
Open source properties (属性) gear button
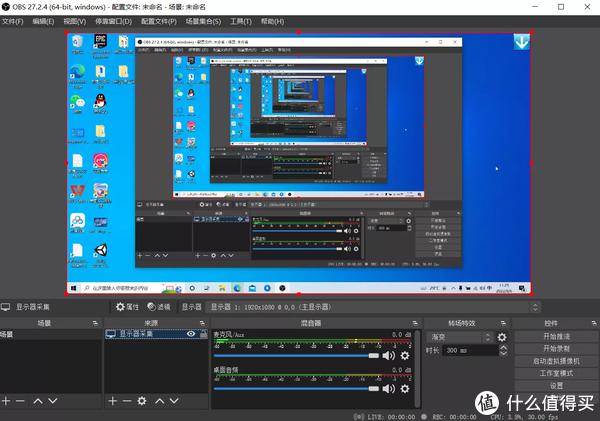[127, 307]
